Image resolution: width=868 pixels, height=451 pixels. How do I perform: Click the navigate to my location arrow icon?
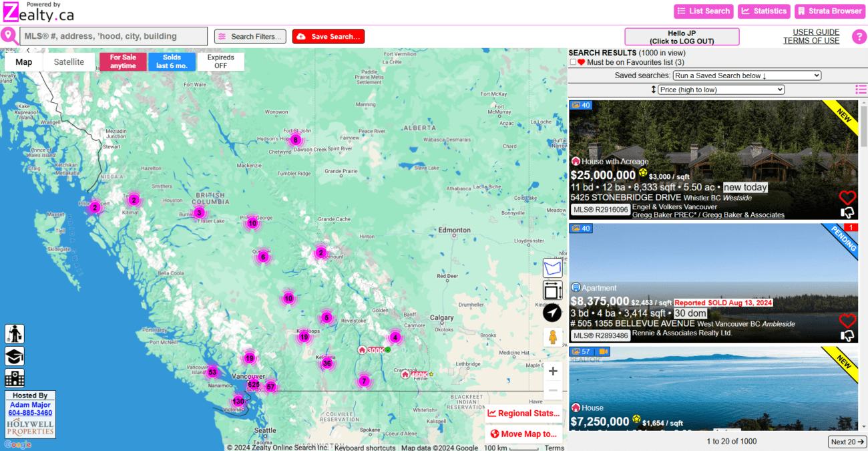[552, 313]
